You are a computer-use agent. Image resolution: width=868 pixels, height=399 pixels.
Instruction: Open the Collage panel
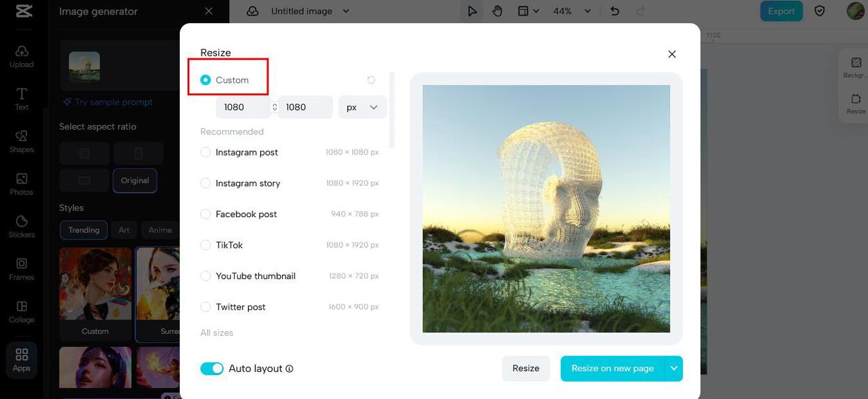[x=22, y=311]
